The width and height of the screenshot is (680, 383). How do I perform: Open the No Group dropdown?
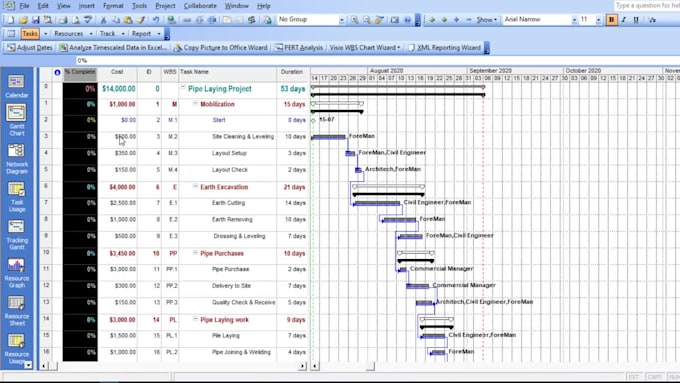pyautogui.click(x=341, y=20)
